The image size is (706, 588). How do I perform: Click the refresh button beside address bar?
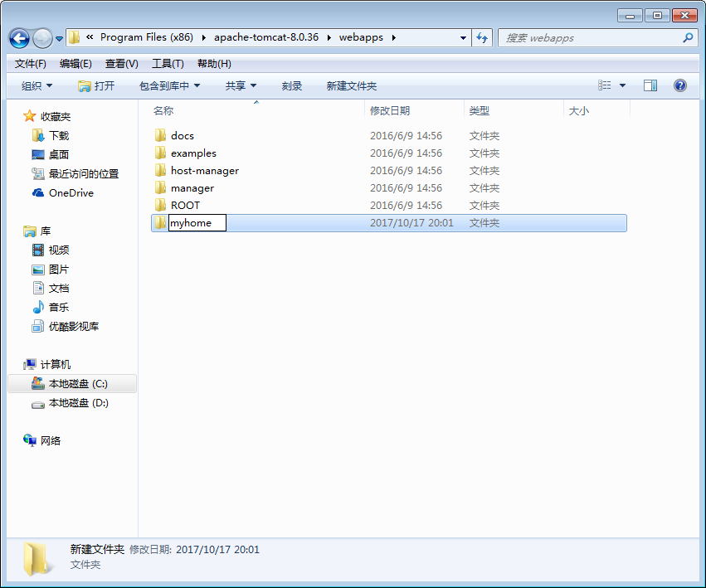[x=482, y=38]
